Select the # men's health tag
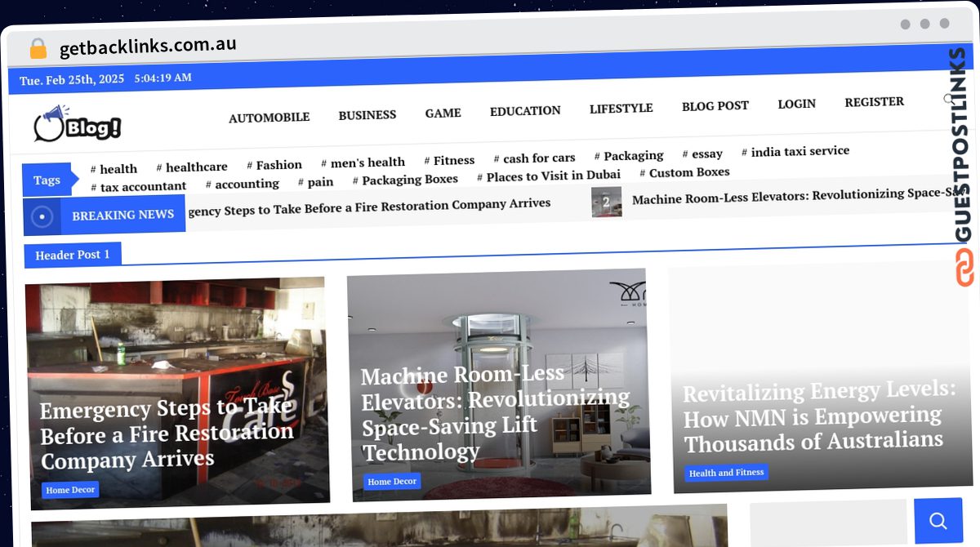980x547 pixels. (x=363, y=162)
